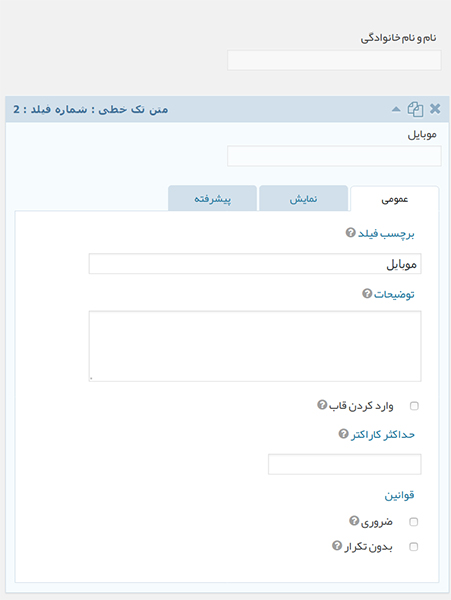This screenshot has width=451, height=600.
Task: Enable the وارد کردن قاب checkbox
Action: [x=414, y=406]
